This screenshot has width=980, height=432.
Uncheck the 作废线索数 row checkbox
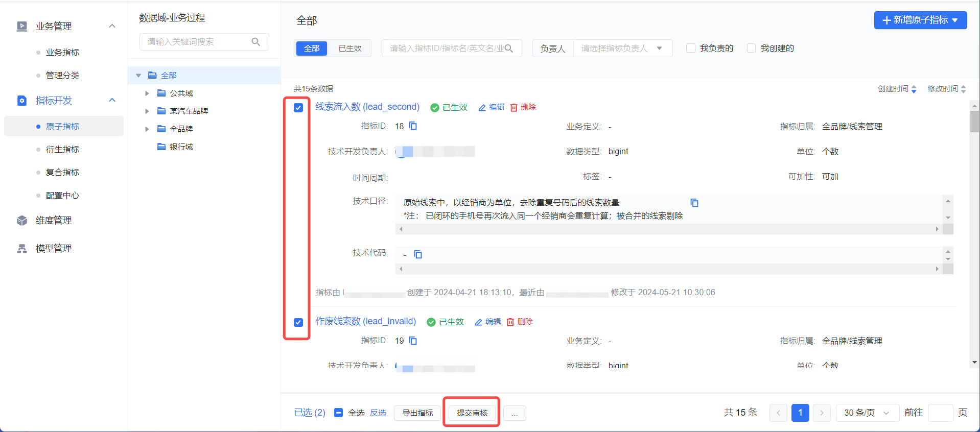click(x=298, y=322)
